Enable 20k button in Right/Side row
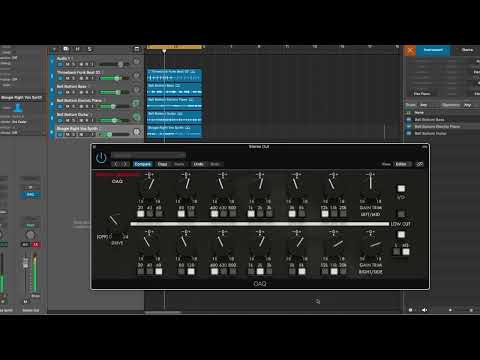480x360 pixels. point(343,271)
